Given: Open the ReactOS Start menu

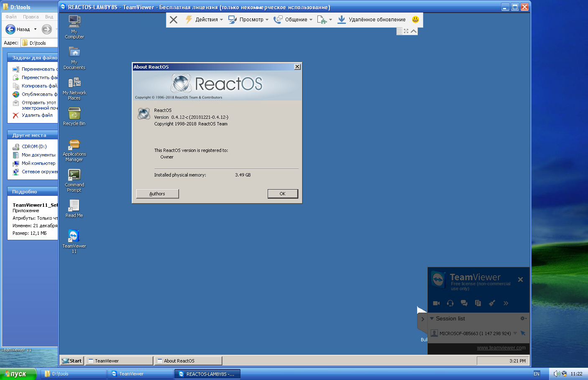Looking at the screenshot, I should pos(72,361).
